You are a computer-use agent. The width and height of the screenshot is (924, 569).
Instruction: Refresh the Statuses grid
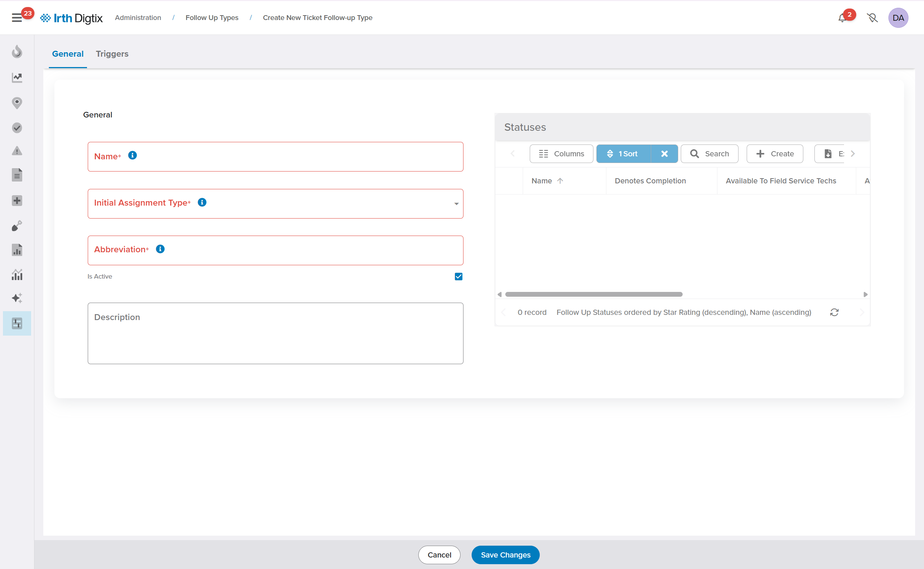pos(834,312)
